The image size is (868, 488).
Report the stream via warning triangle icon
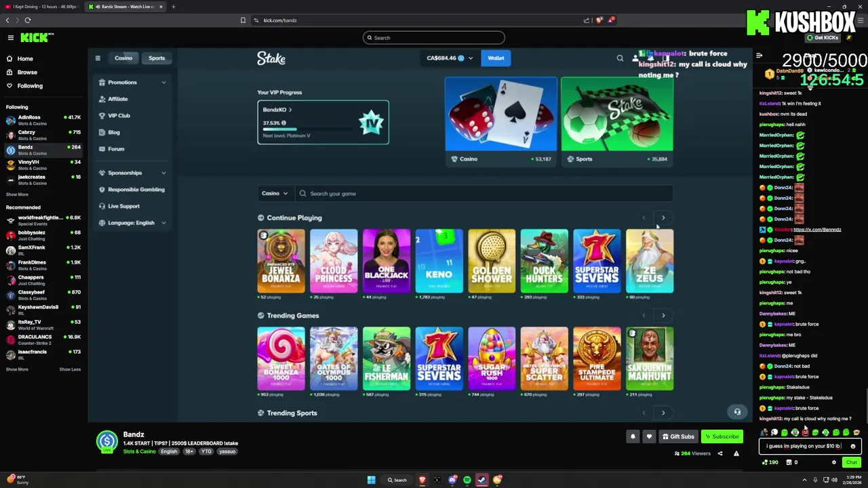(736, 453)
